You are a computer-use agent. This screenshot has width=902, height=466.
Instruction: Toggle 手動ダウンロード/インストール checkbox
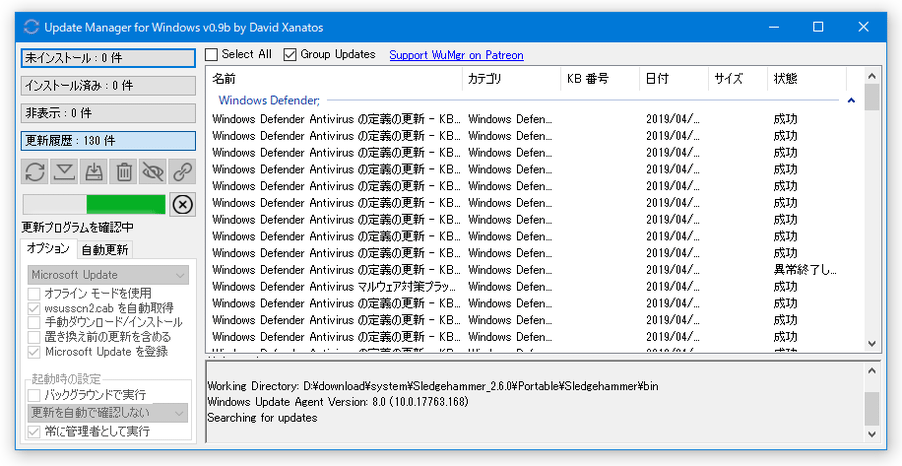(x=35, y=322)
